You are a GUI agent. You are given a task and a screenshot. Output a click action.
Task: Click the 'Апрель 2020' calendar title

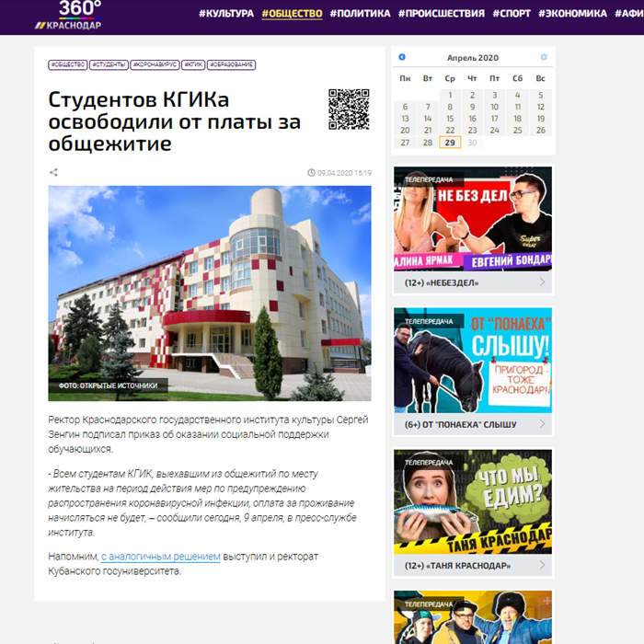point(473,58)
